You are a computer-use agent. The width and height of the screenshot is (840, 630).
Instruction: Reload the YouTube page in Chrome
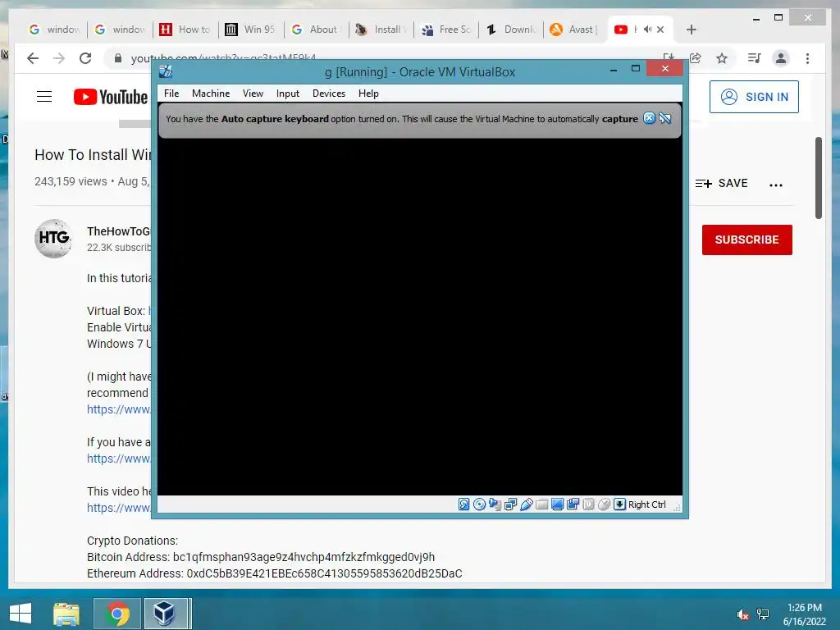[x=85, y=58]
